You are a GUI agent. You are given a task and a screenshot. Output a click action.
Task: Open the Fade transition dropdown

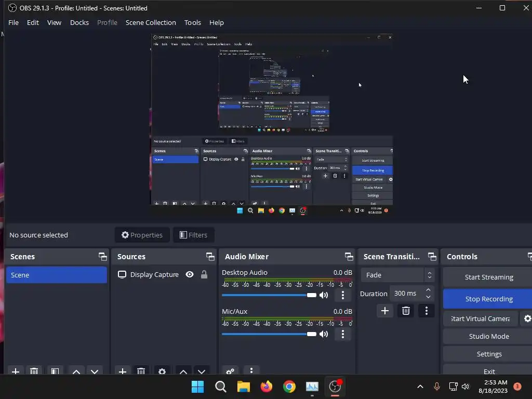397,275
